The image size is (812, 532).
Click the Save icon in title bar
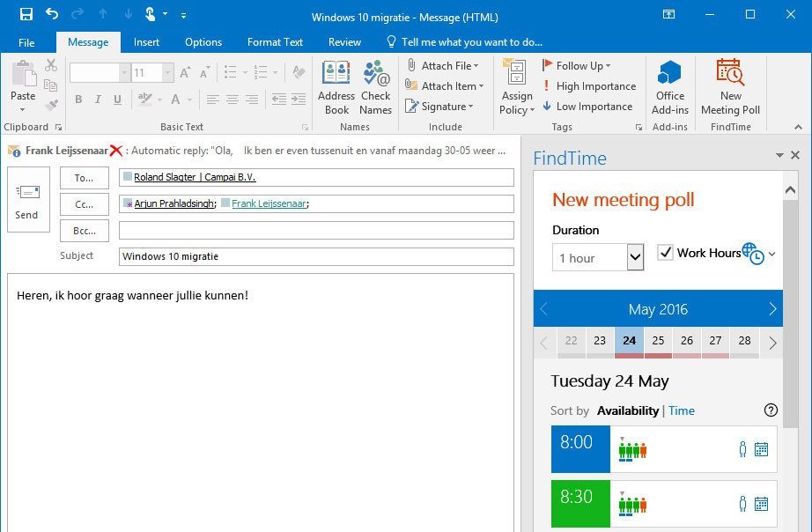pyautogui.click(x=26, y=15)
